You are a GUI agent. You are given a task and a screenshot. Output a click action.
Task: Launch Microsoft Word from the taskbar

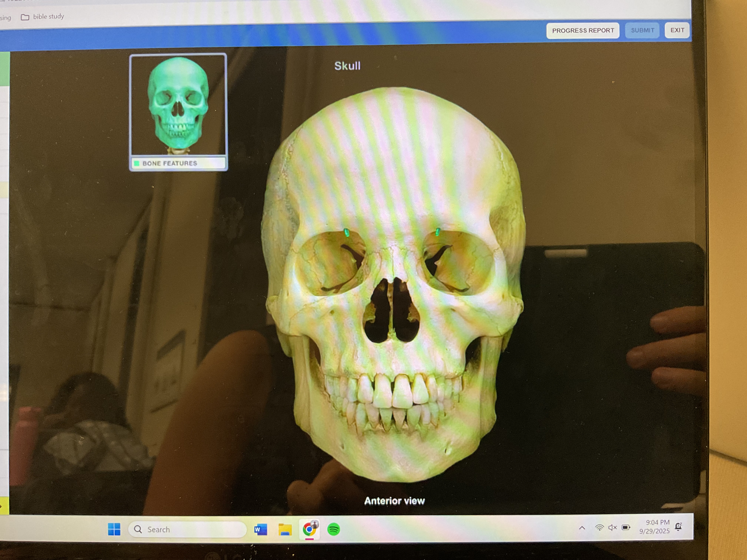tap(260, 529)
